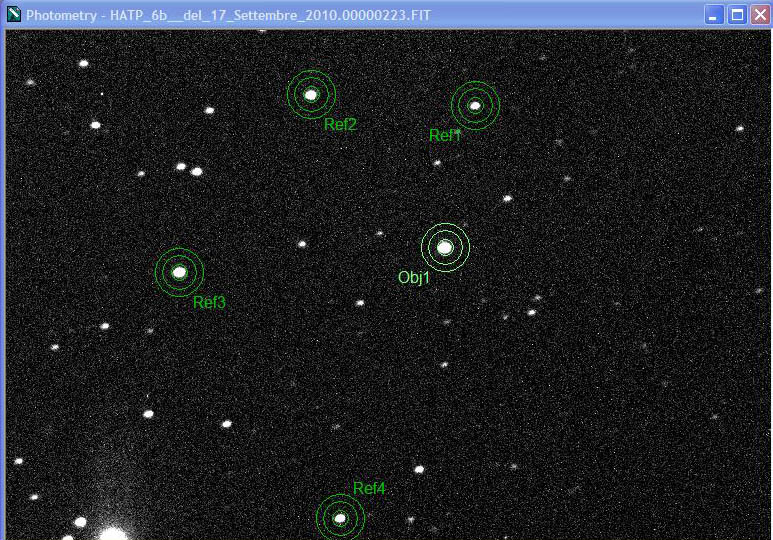This screenshot has height=540, width=773.
Task: Click the Obj1 green label
Action: point(414,278)
